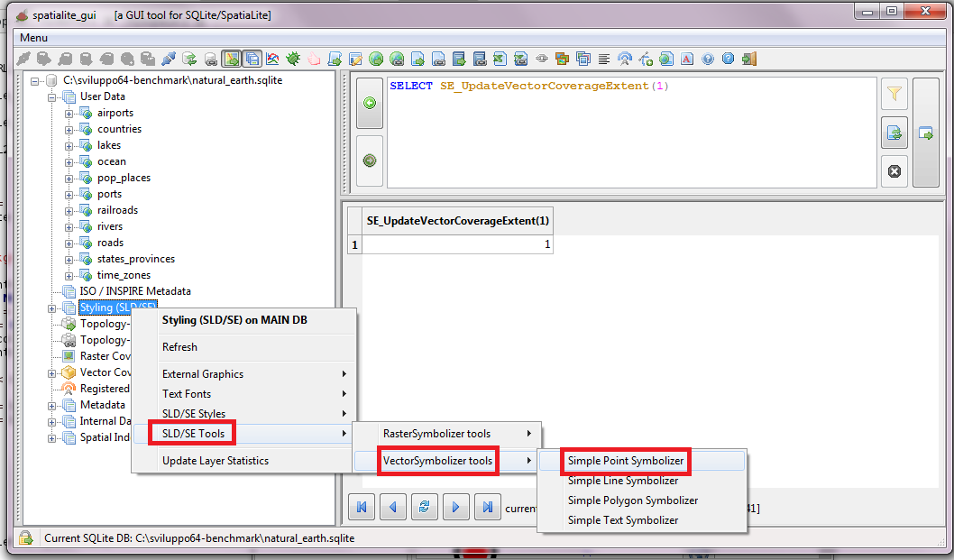The height and width of the screenshot is (560, 954).
Task: Click the next SQL history arrow button
Action: coord(370,161)
